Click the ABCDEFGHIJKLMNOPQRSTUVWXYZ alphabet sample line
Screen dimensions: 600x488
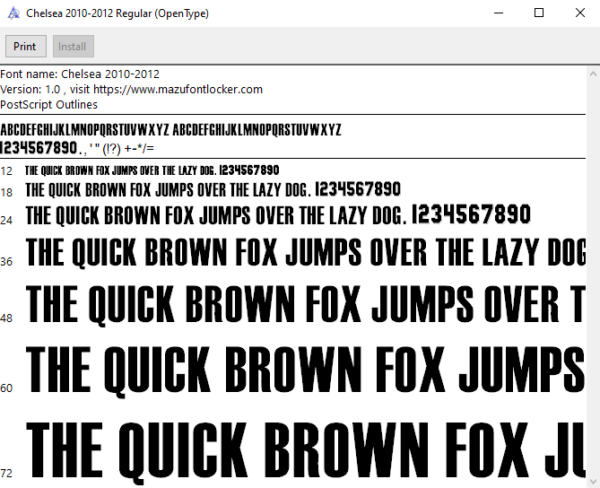pyautogui.click(x=171, y=130)
